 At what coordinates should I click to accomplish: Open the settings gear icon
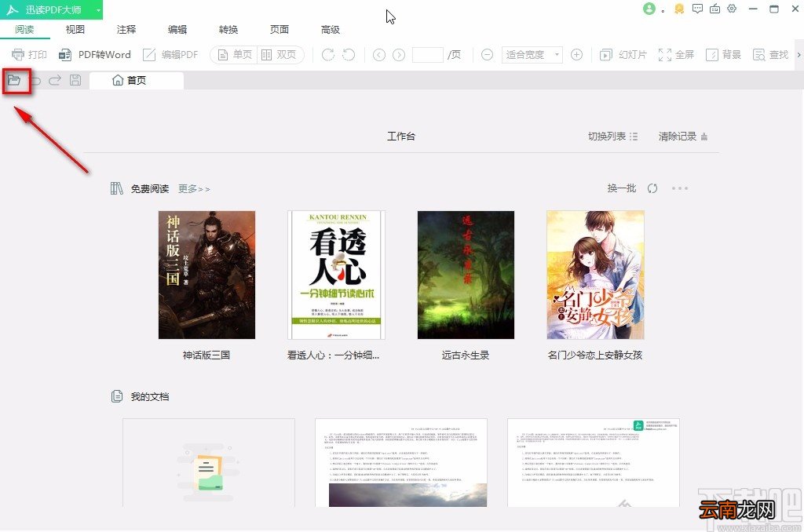pyautogui.click(x=733, y=9)
